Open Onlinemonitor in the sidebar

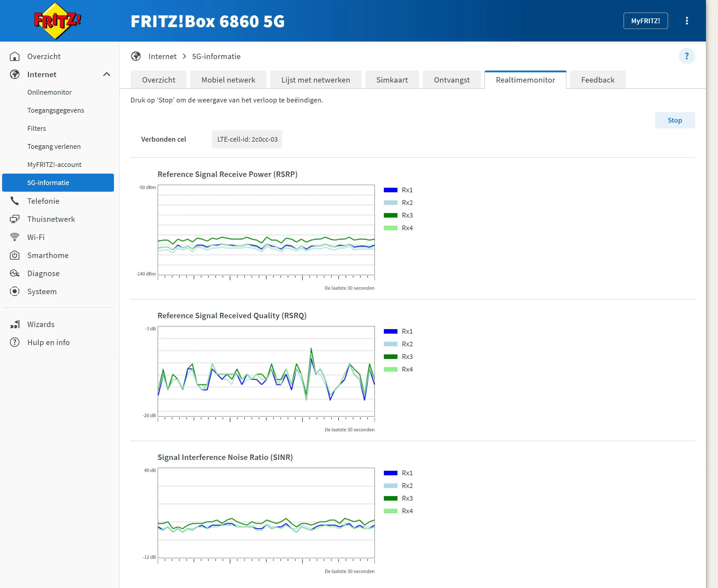click(x=49, y=93)
